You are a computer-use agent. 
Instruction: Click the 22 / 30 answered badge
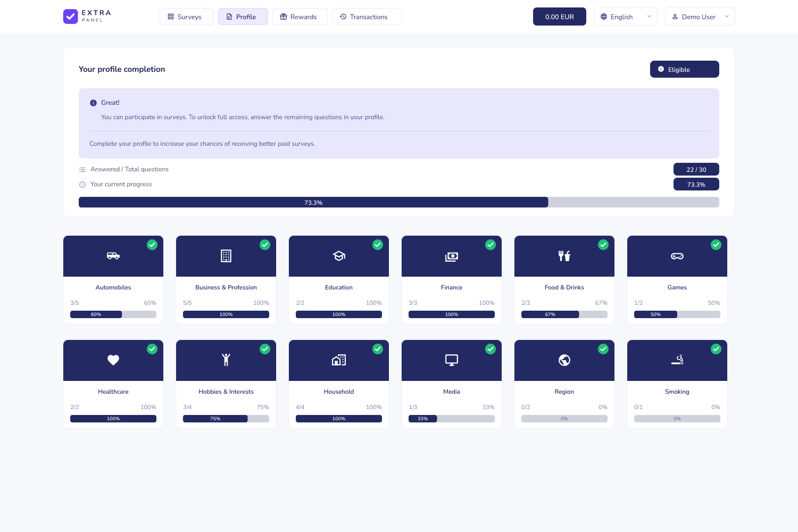coord(696,169)
